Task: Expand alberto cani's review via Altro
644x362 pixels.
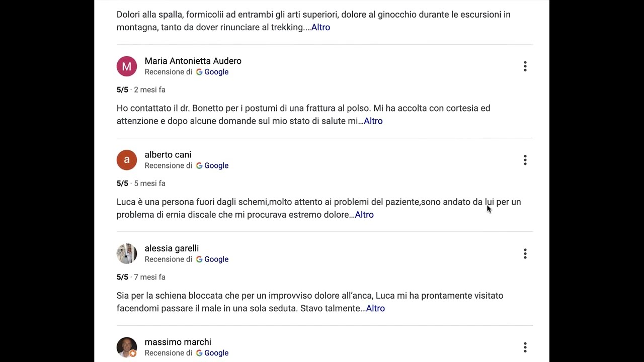Action: 364,215
